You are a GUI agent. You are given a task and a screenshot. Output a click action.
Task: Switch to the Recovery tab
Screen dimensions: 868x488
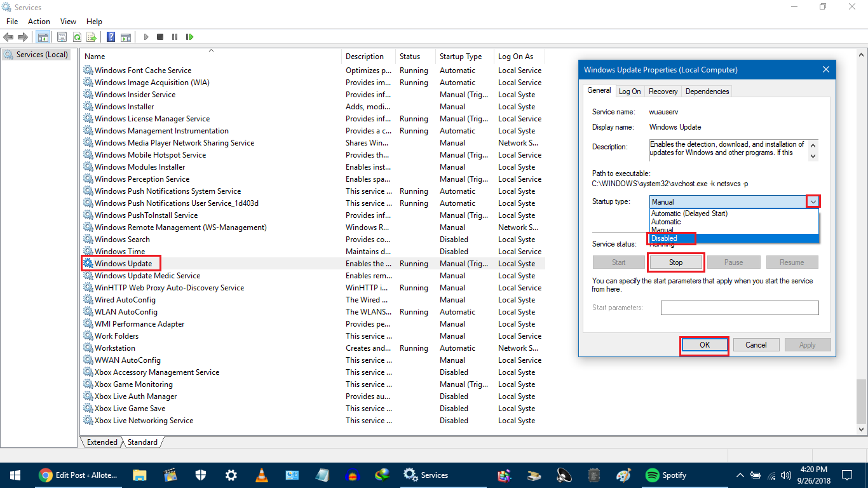[663, 91]
